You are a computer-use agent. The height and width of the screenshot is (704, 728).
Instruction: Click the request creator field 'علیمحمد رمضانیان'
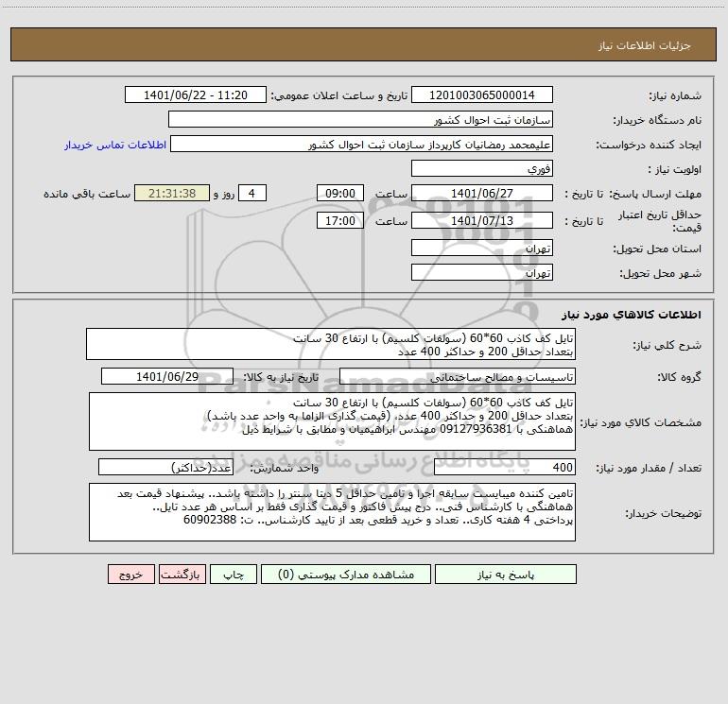click(361, 145)
